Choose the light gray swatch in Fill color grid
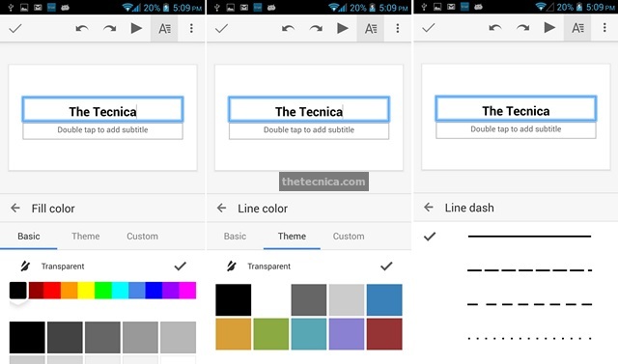Image resolution: width=618 pixels, height=364 pixels. (178, 337)
